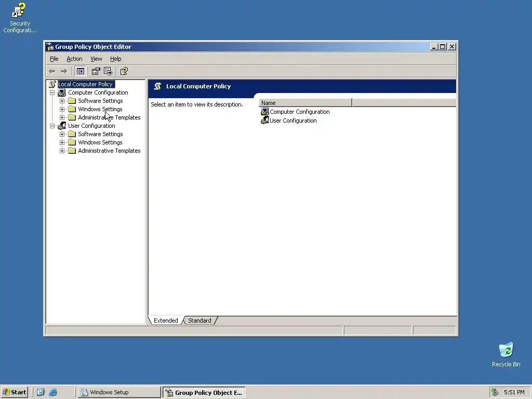The width and height of the screenshot is (532, 399).
Task: Launch Internet Explorer from quick launch
Action: pos(53,392)
